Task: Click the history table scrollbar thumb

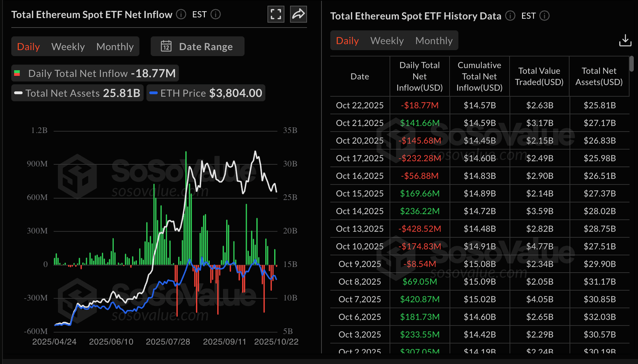Action: click(631, 64)
